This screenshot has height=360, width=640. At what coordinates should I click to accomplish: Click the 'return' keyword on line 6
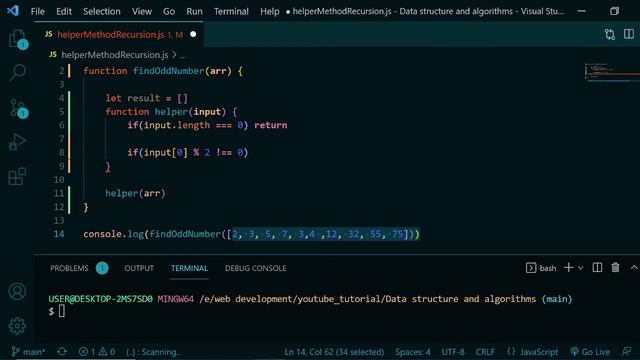point(271,125)
